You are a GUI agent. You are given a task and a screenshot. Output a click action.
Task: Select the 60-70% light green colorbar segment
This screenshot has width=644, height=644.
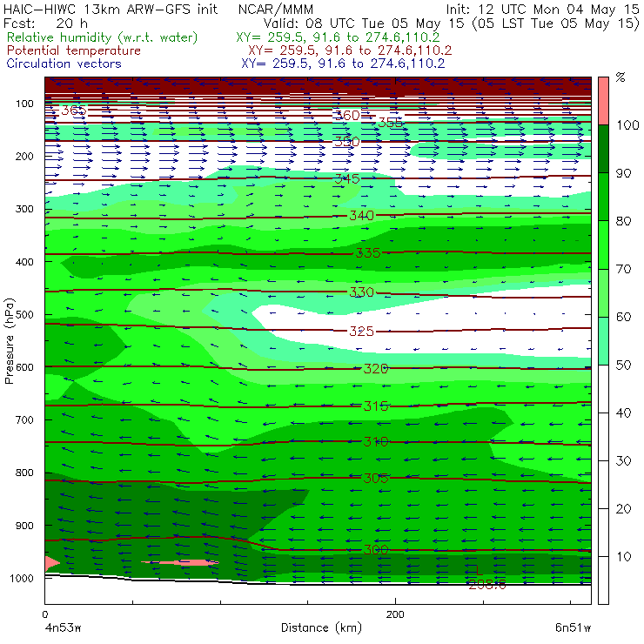click(603, 292)
